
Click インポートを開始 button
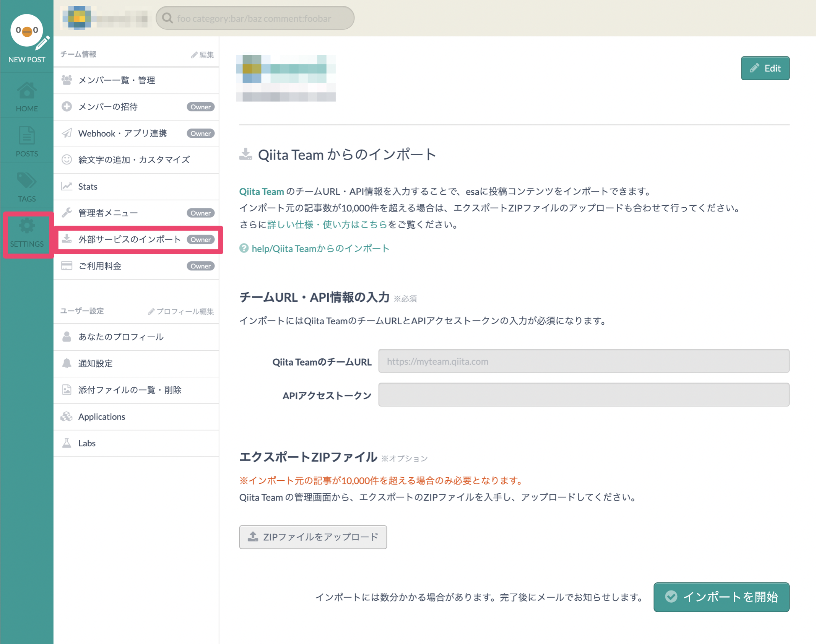pos(721,597)
